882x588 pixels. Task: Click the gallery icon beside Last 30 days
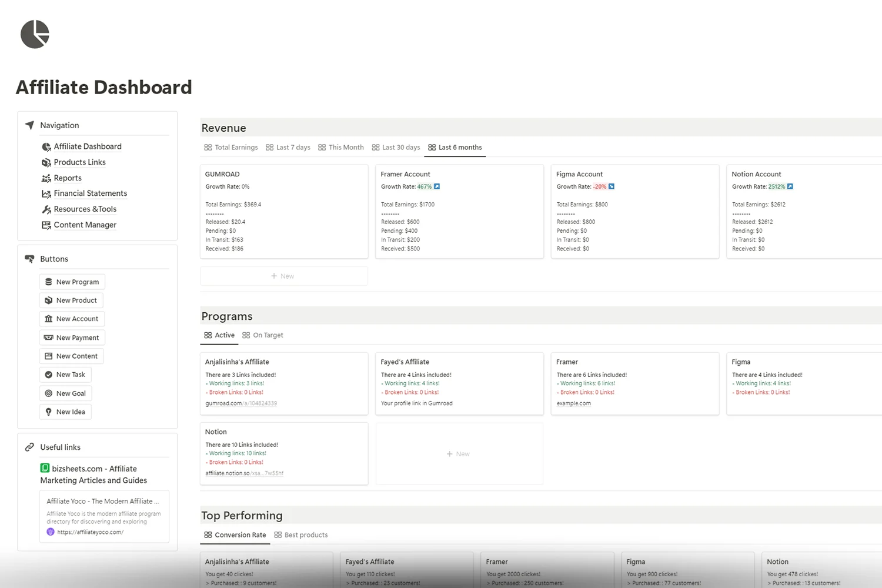(x=376, y=148)
